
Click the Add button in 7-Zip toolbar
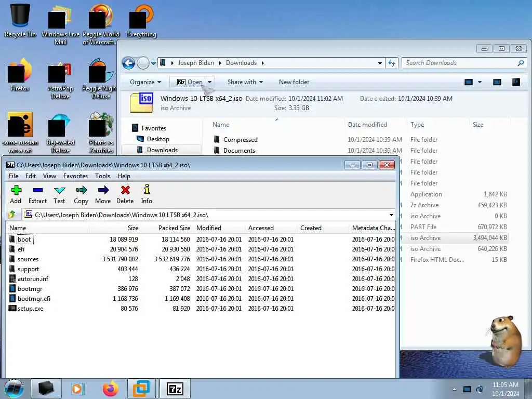[16, 194]
